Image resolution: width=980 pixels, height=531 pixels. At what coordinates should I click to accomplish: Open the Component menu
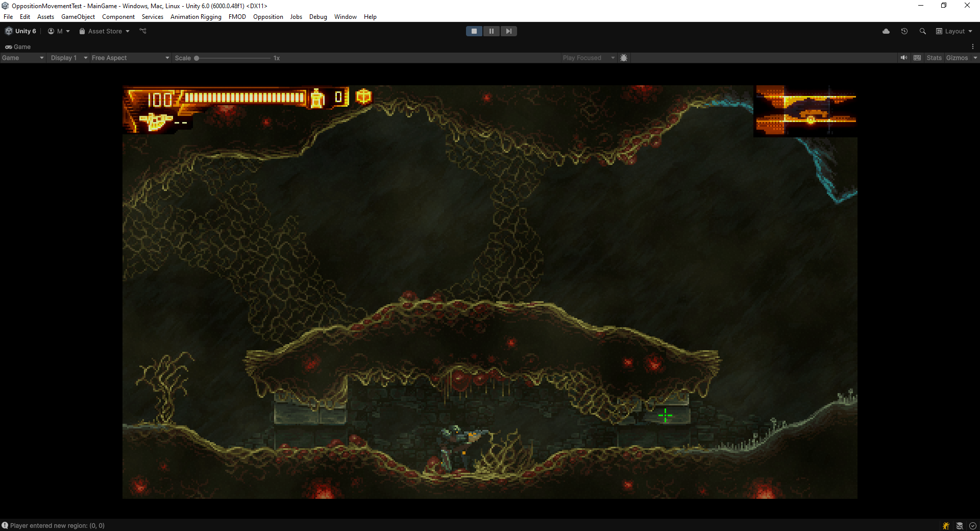tap(118, 17)
